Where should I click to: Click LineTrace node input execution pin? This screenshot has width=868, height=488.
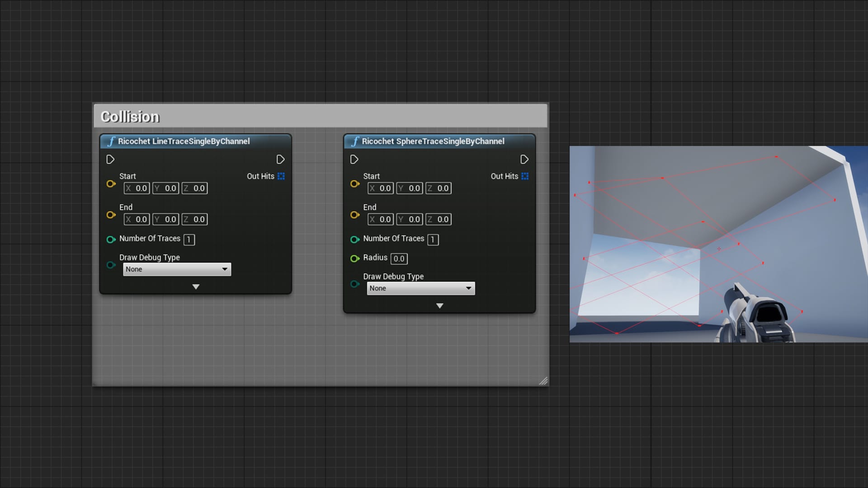tap(110, 160)
